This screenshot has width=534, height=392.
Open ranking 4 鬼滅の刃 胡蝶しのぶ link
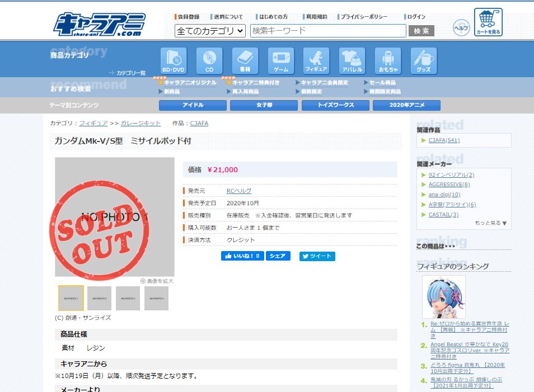click(466, 382)
